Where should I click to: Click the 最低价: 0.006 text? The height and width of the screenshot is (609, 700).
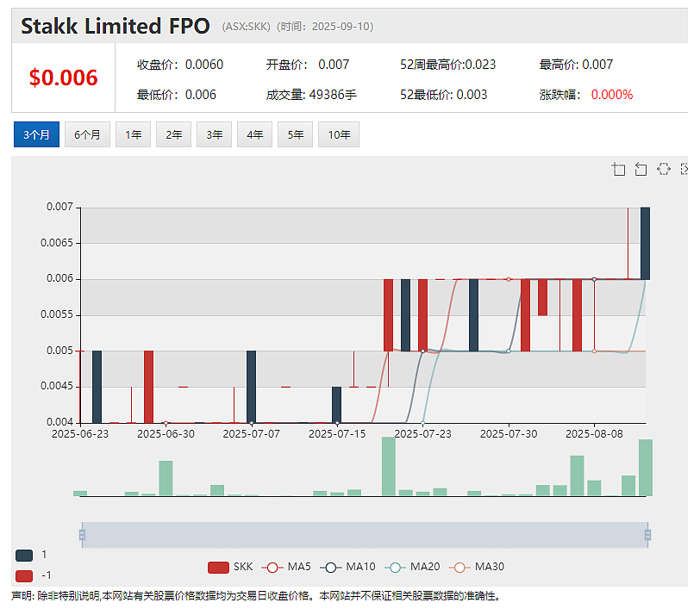(177, 95)
